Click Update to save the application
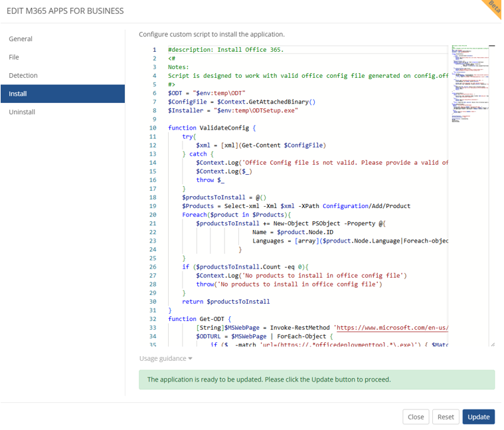Viewport: 504px width, 430px height. [x=478, y=417]
